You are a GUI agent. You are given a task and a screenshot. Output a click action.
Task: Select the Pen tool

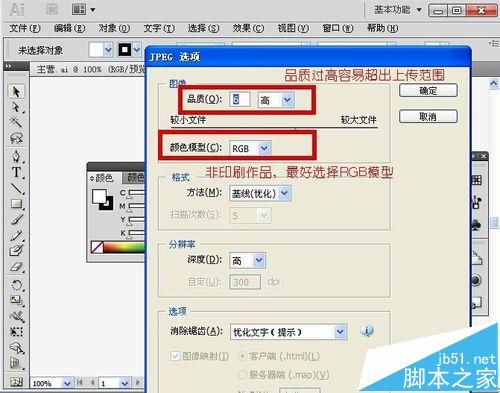[x=16, y=157]
